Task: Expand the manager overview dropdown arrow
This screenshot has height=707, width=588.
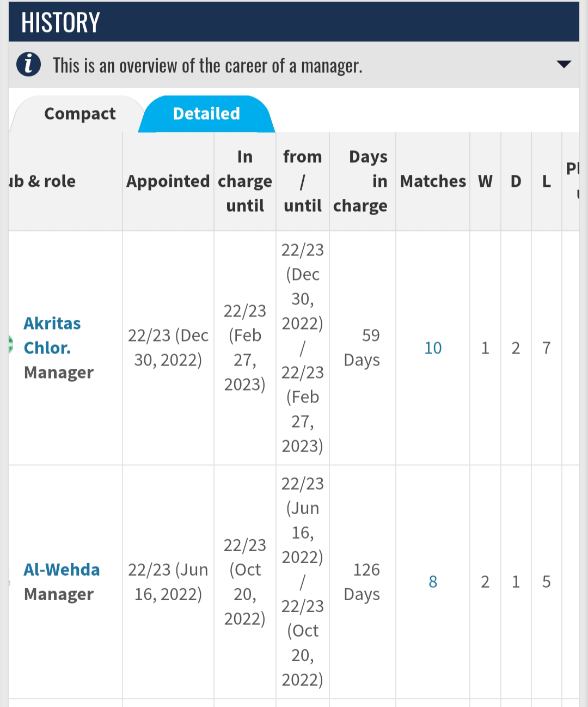Action: 564,64
